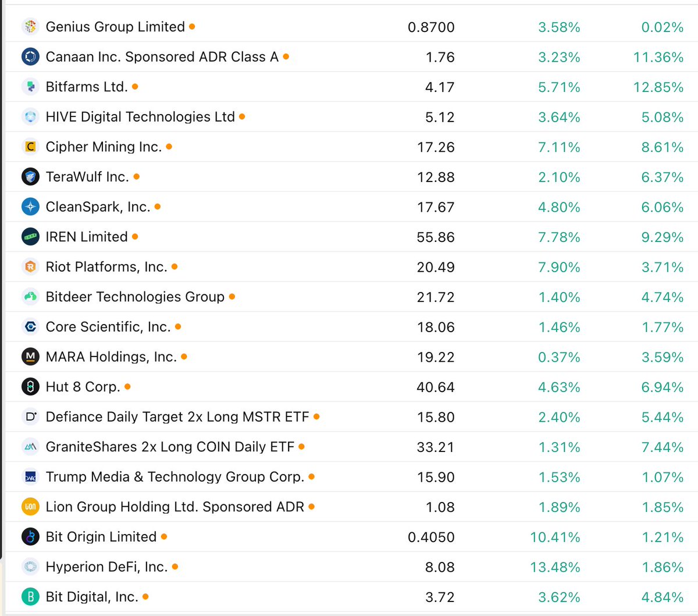Screen dimensions: 698x616
Task: Click the Hyperion DeFi logo icon
Action: 30,567
